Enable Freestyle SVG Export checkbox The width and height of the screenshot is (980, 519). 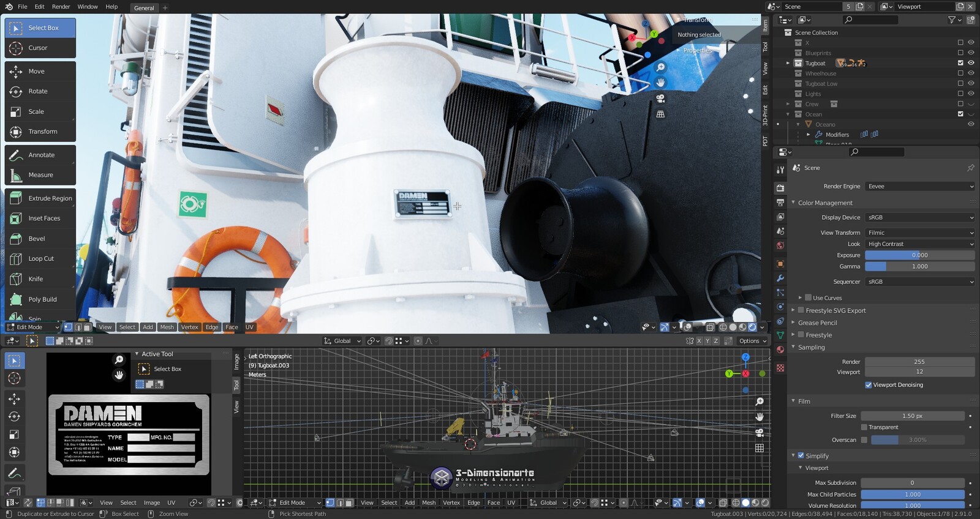click(801, 310)
